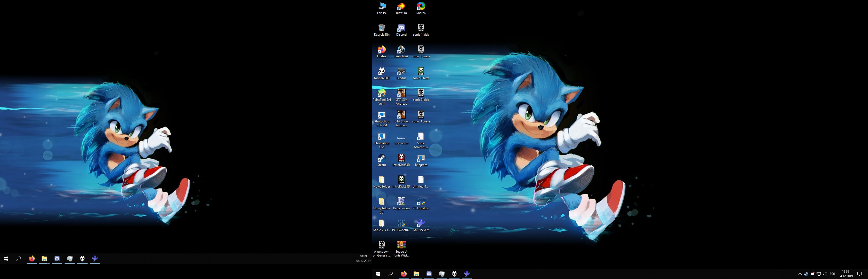Switch to Firefox on the second monitor's taskbar
The width and height of the screenshot is (868, 279).
[32, 259]
